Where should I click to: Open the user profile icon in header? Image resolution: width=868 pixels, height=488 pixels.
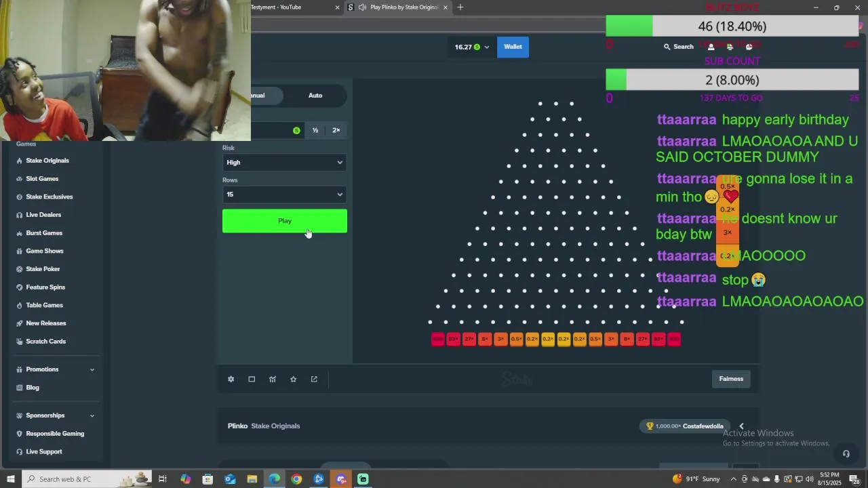[711, 47]
